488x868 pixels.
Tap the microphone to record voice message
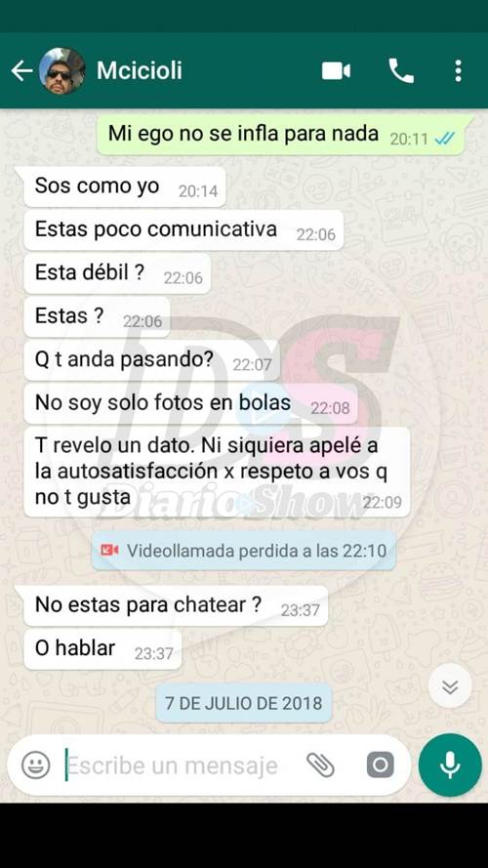point(450,765)
